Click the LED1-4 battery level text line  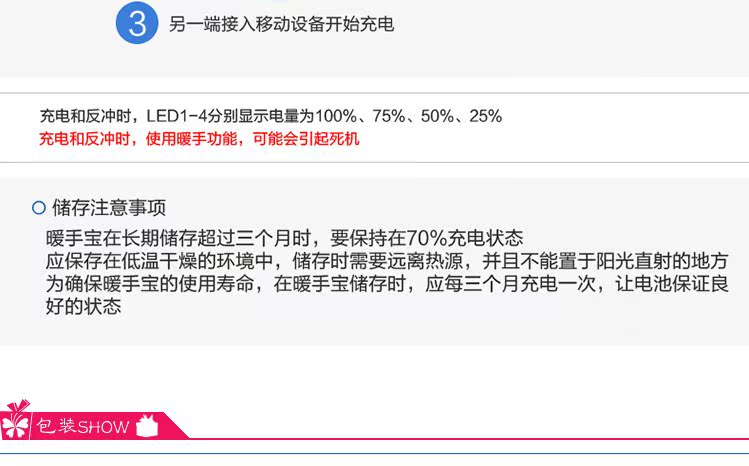270,116
